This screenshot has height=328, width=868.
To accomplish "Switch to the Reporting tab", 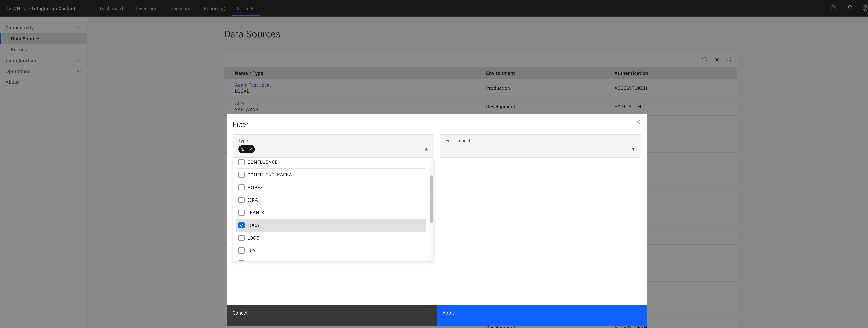I will [214, 8].
